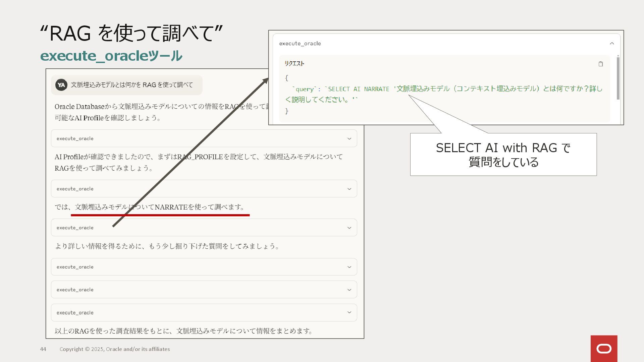Open chevron of execute_oracle below より詳しい情報 sentence
This screenshot has width=644, height=362.
pyautogui.click(x=349, y=267)
